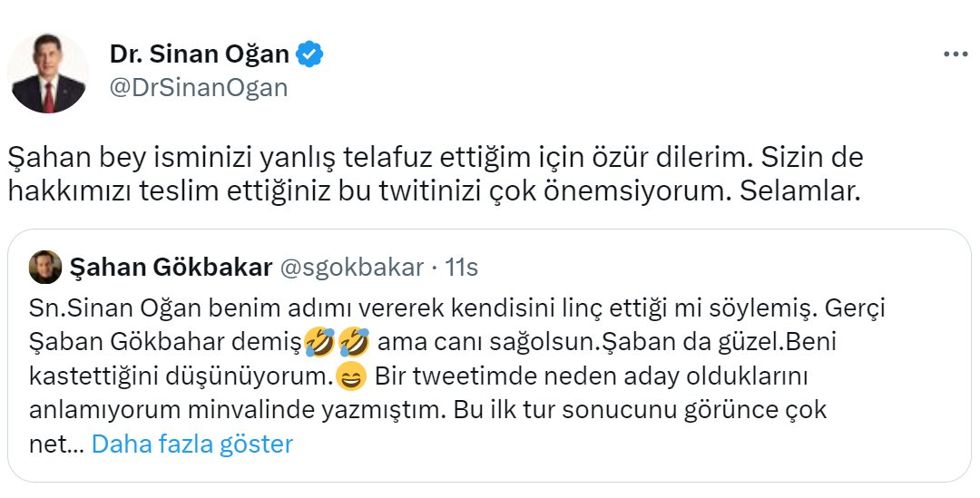Click the @DrSinanOgan handle

pos(198,88)
